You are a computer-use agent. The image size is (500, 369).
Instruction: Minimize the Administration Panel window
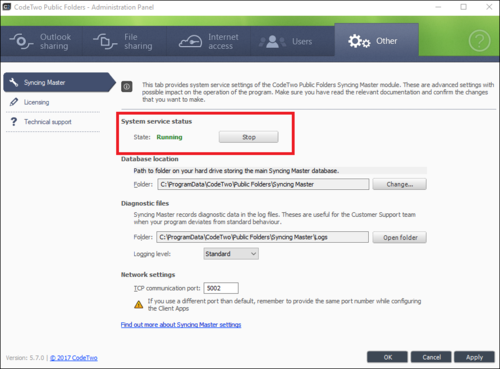tap(438, 7)
